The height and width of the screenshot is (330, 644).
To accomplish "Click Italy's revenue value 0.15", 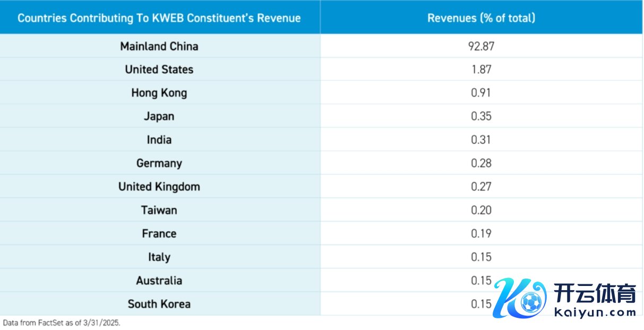I will point(481,257).
